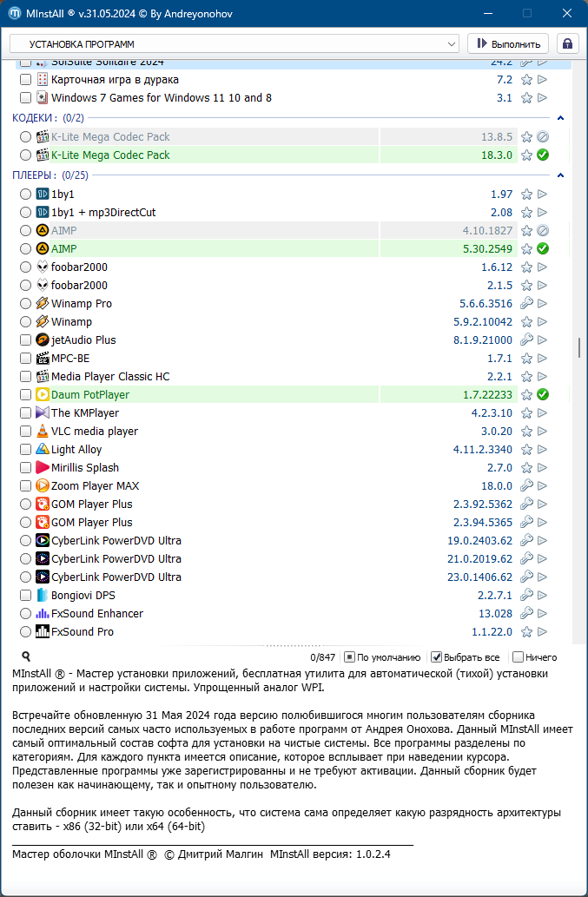Click the blocked icon for AIMP 4.10.1827
Image resolution: width=588 pixels, height=897 pixels.
coord(543,231)
